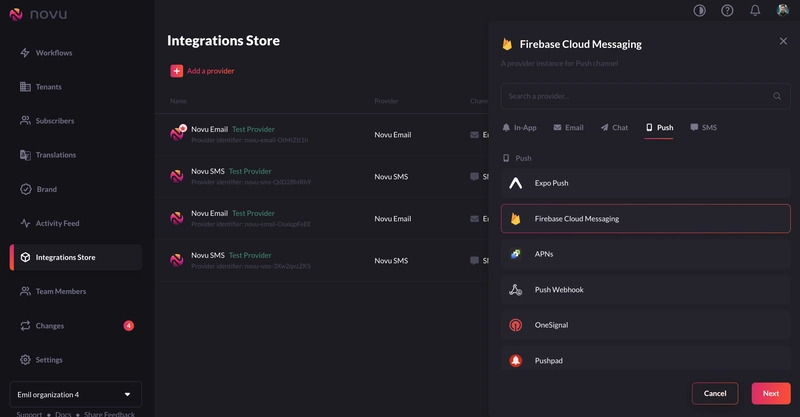This screenshot has width=800, height=417.
Task: Toggle the dark/light theme icon
Action: click(699, 10)
